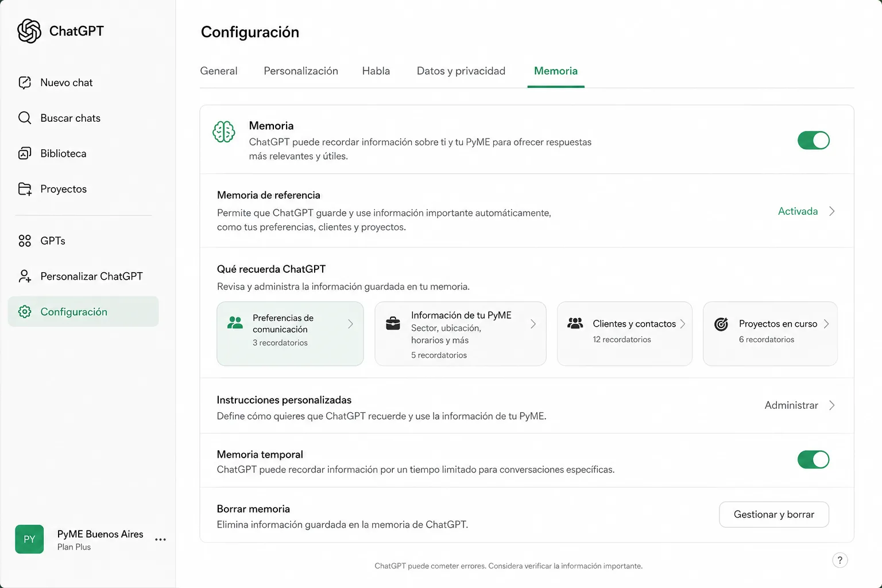Click the ChatGPT logo icon
This screenshot has width=882, height=588.
pos(29,31)
